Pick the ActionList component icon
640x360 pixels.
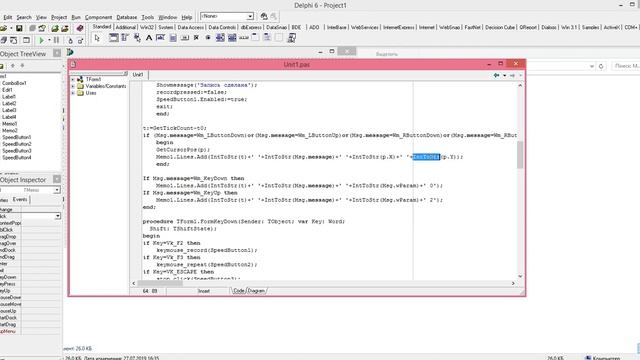point(291,38)
